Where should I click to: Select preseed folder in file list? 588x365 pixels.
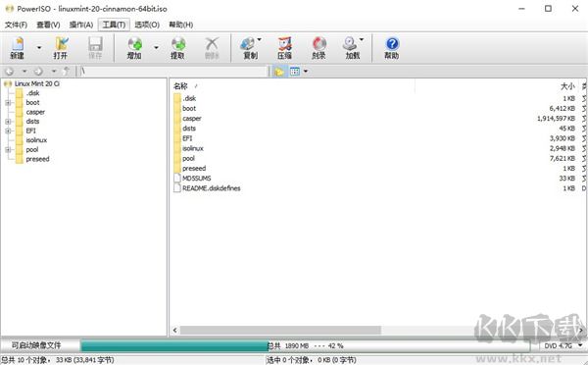click(194, 168)
